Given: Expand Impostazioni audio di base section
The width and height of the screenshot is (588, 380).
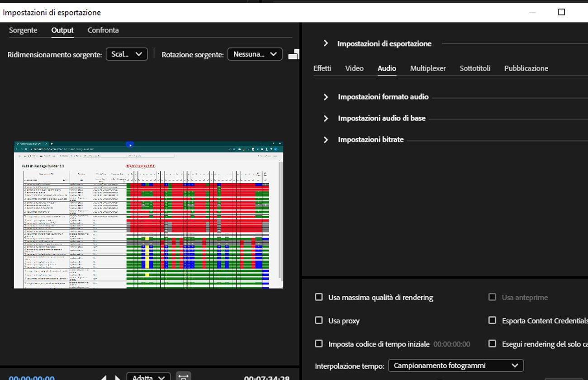Looking at the screenshot, I should click(x=326, y=118).
